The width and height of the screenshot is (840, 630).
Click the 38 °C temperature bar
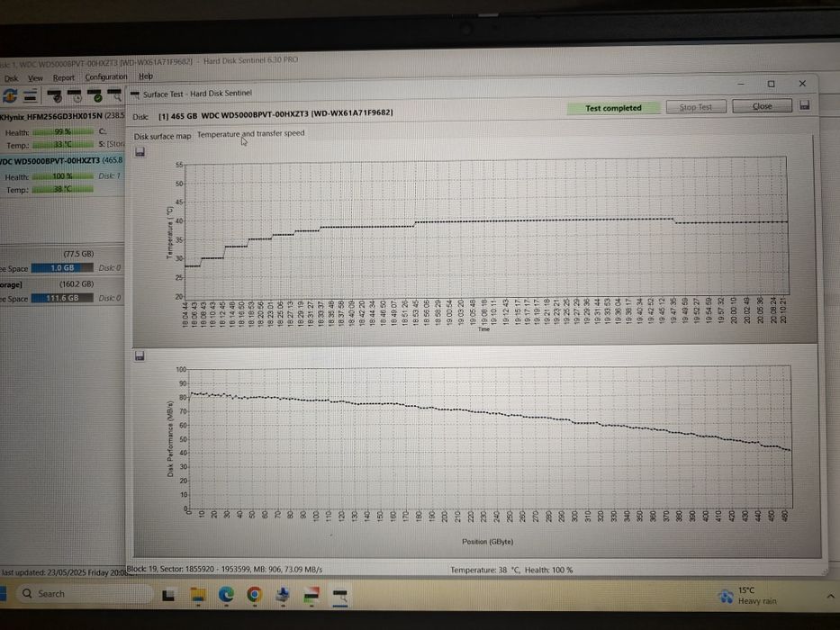(x=63, y=189)
